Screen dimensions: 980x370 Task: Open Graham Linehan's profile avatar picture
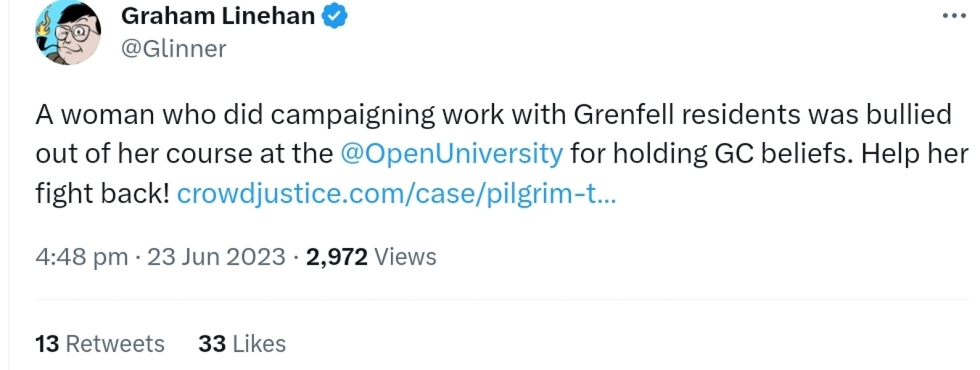pos(68,33)
